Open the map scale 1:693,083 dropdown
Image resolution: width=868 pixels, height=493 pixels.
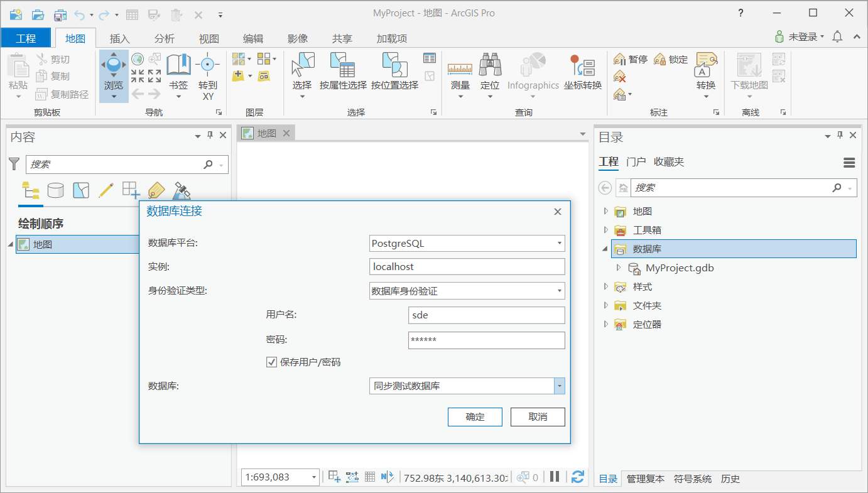[314, 477]
